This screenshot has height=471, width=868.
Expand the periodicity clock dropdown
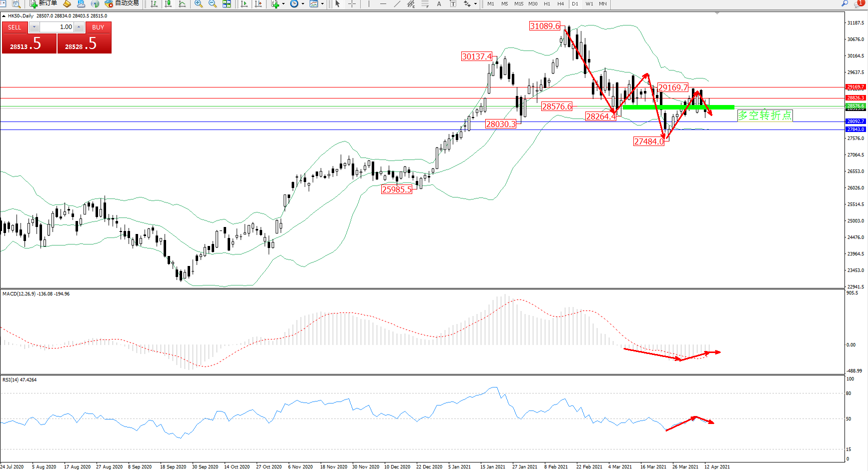click(x=303, y=3)
